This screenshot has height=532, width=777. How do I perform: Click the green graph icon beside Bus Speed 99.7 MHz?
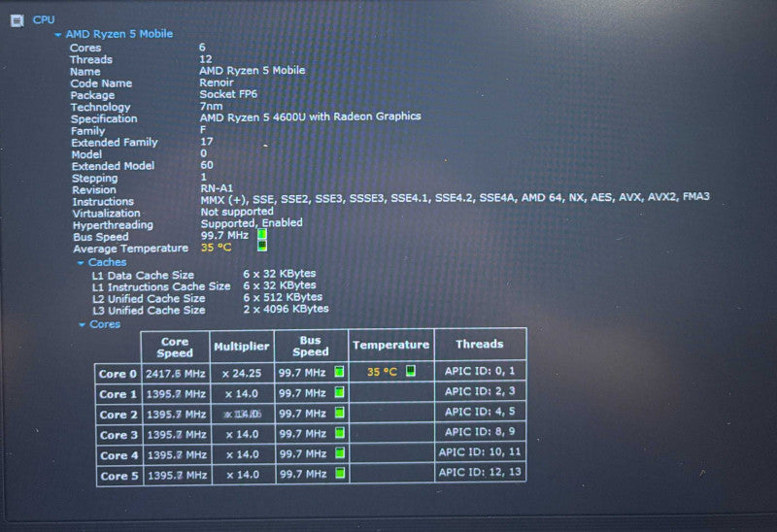click(x=262, y=234)
